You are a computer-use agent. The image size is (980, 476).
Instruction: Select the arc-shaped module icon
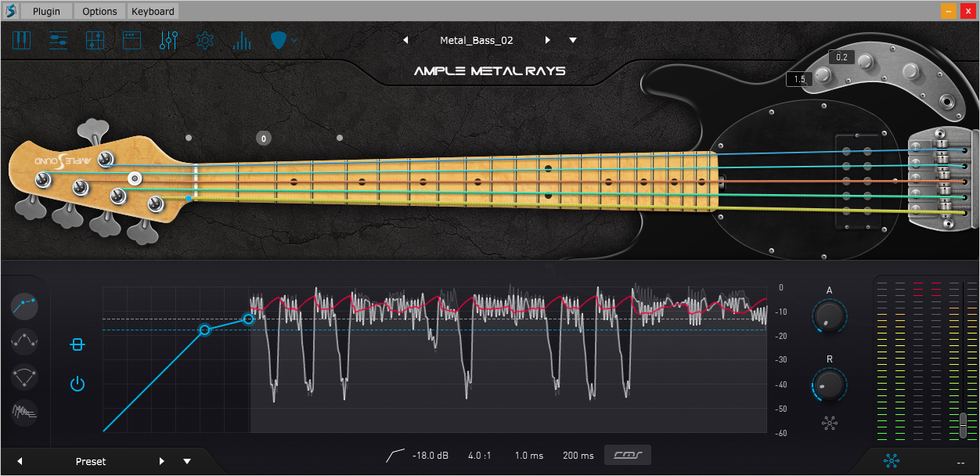coord(26,377)
